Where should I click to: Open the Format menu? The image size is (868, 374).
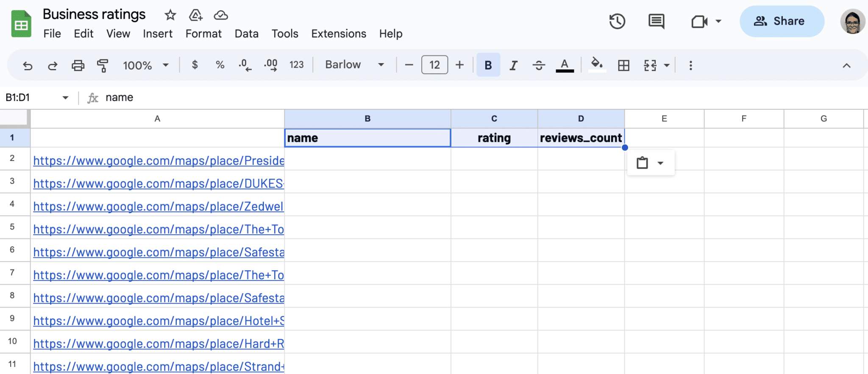point(203,33)
